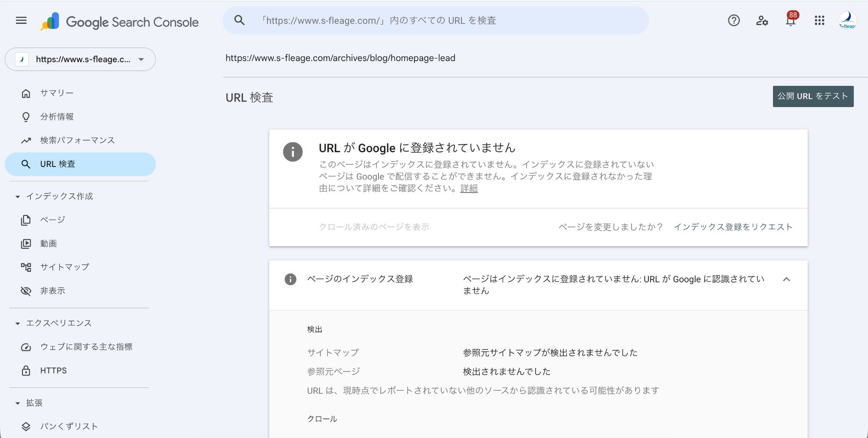Open user and permission settings icon
This screenshot has height=438, width=868.
[x=762, y=20]
